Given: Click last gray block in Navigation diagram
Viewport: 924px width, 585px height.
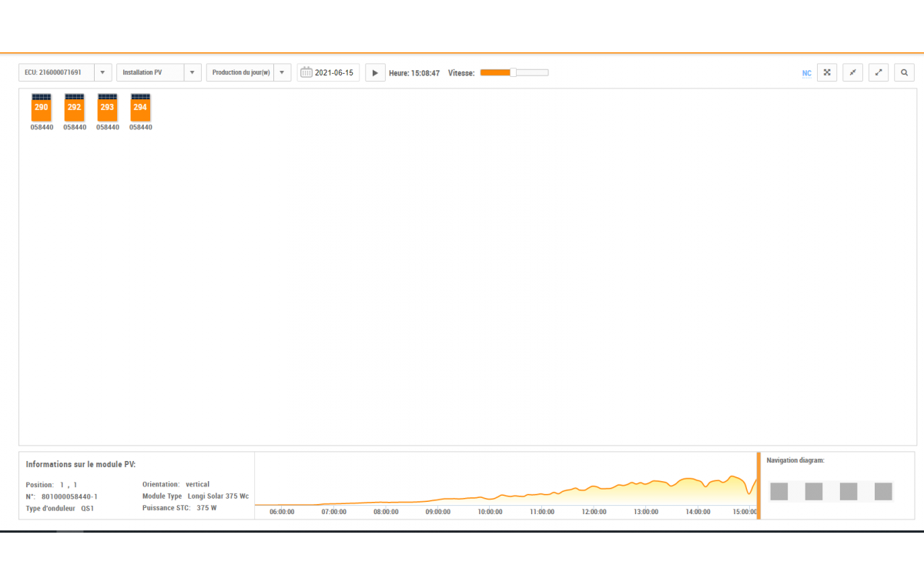Looking at the screenshot, I should pos(883,491).
